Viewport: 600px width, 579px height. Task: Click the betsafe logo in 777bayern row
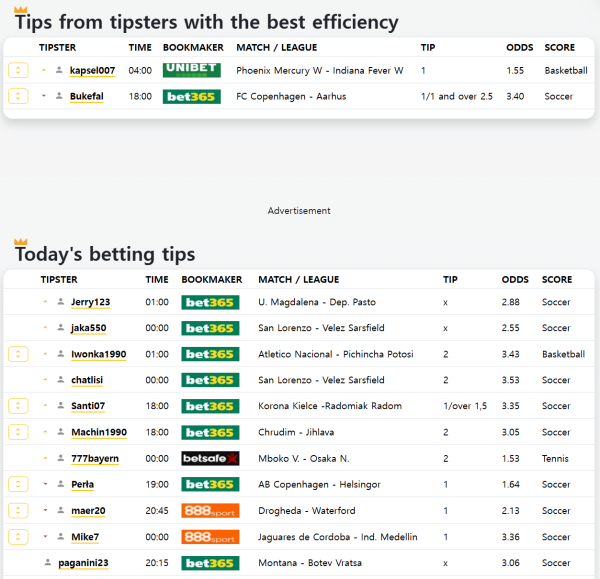pos(210,458)
